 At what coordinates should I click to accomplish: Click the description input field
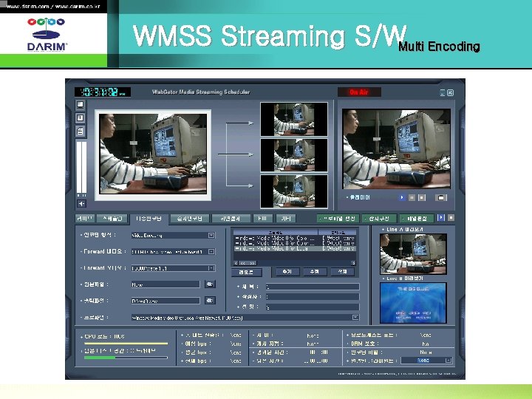coord(313,307)
